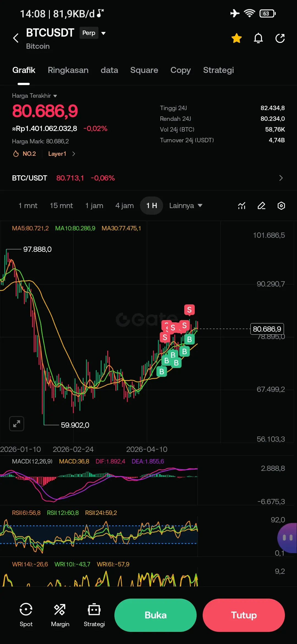Open price alert bell icon
Image resolution: width=297 pixels, height=644 pixels.
point(258,38)
